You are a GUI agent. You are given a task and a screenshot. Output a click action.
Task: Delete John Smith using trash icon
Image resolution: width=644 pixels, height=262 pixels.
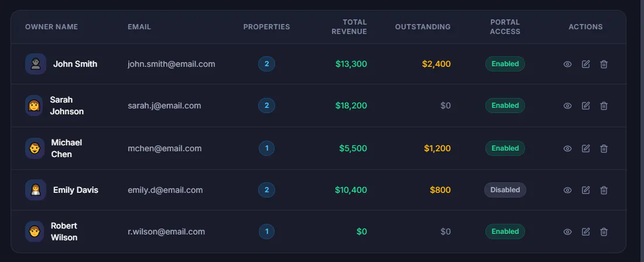(x=604, y=64)
